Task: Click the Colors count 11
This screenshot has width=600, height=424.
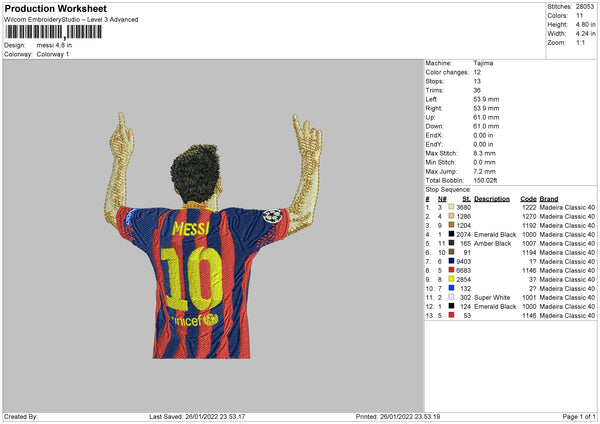Action: pos(579,16)
